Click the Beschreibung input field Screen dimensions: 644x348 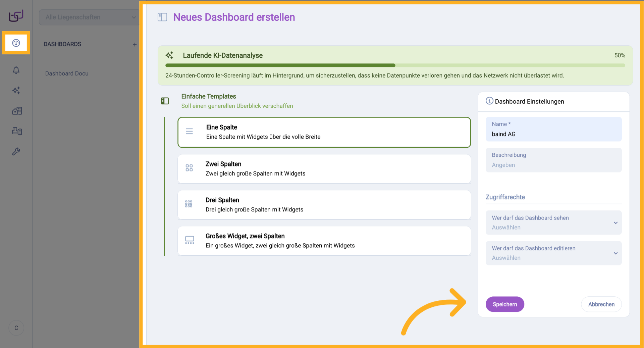coord(553,160)
